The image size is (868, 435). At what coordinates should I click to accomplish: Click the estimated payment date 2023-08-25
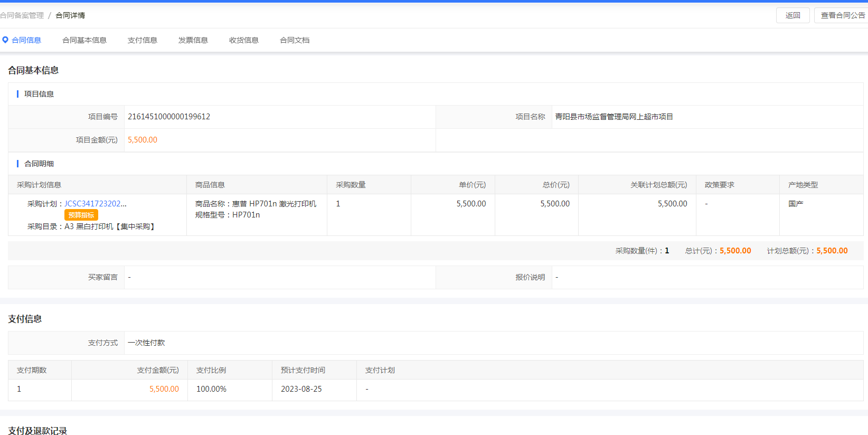coord(301,389)
